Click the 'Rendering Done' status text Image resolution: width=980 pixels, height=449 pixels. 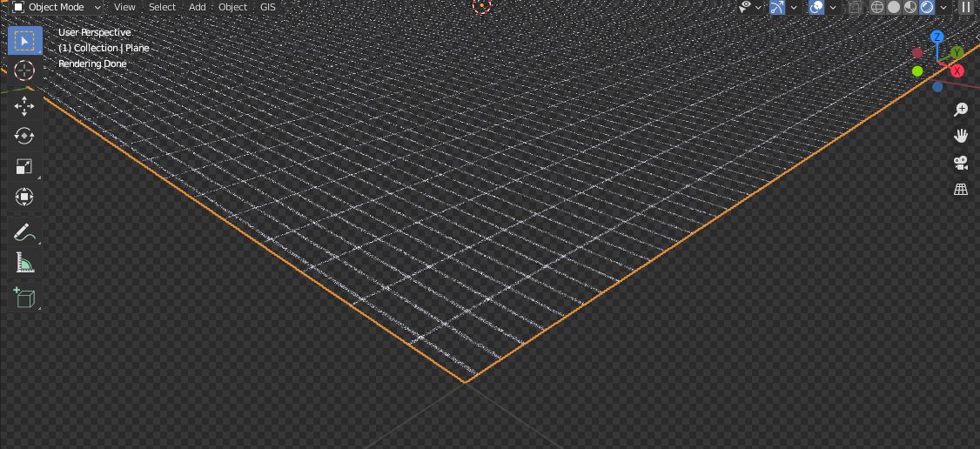[92, 64]
